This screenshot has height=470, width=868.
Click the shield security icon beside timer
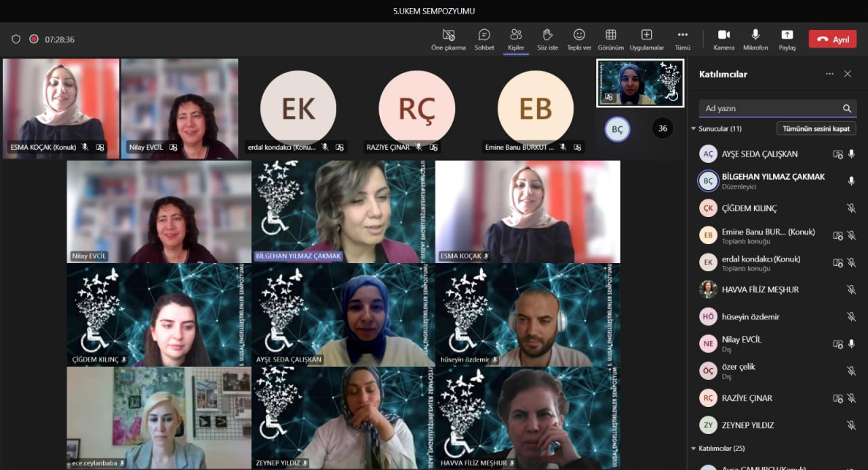tap(16, 39)
